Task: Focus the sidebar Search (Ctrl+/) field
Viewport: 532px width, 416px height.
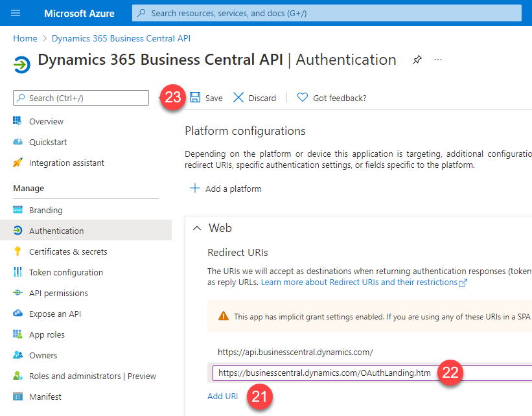Action: [x=81, y=98]
